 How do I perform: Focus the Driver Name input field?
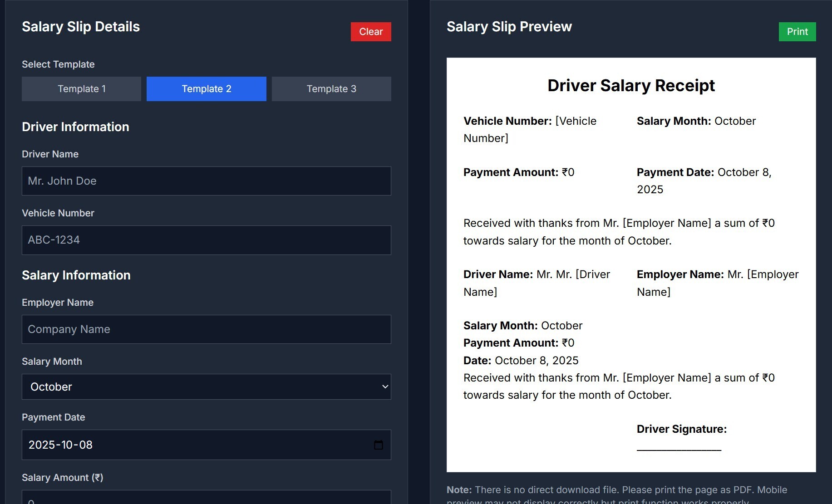click(206, 181)
